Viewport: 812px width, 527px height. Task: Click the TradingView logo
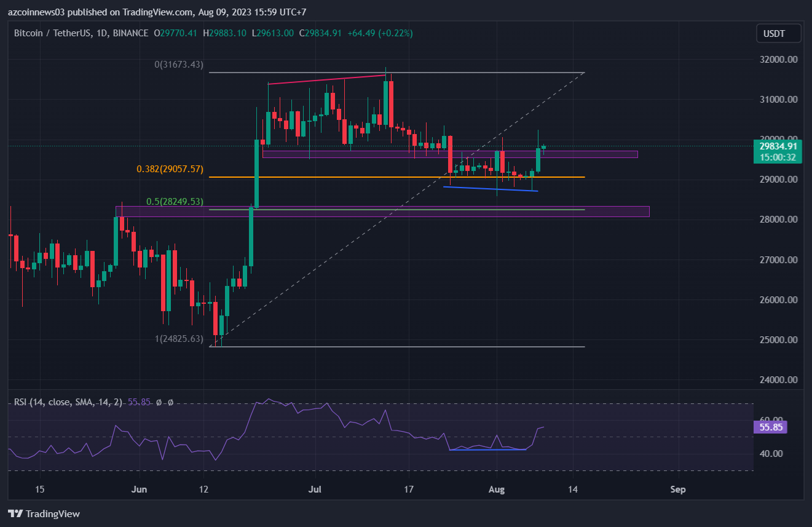click(x=44, y=513)
